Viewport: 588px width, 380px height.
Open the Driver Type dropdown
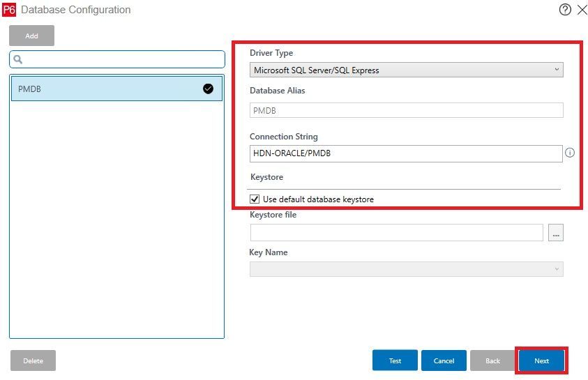[406, 70]
